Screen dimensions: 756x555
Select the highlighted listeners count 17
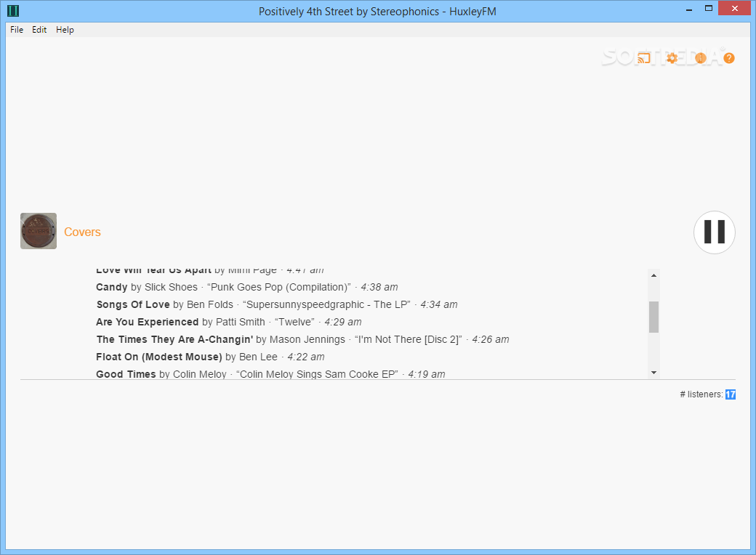[x=731, y=394]
